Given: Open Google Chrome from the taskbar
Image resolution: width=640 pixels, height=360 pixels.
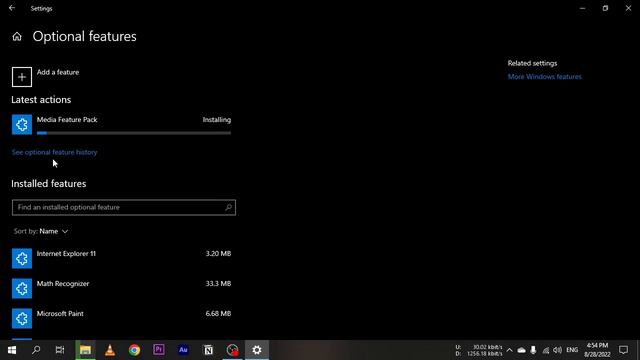Looking at the screenshot, I should coord(134,350).
